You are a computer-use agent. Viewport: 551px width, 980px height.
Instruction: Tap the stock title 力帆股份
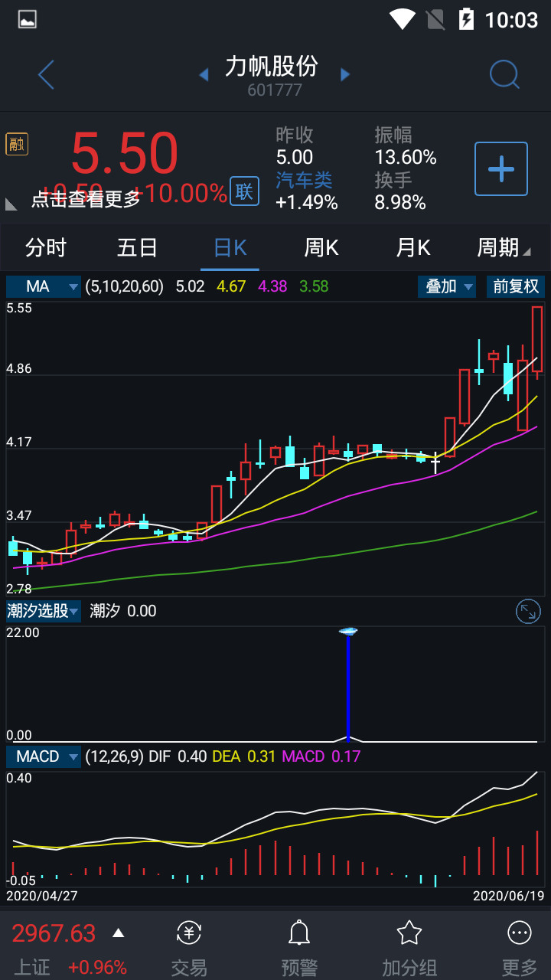(272, 66)
